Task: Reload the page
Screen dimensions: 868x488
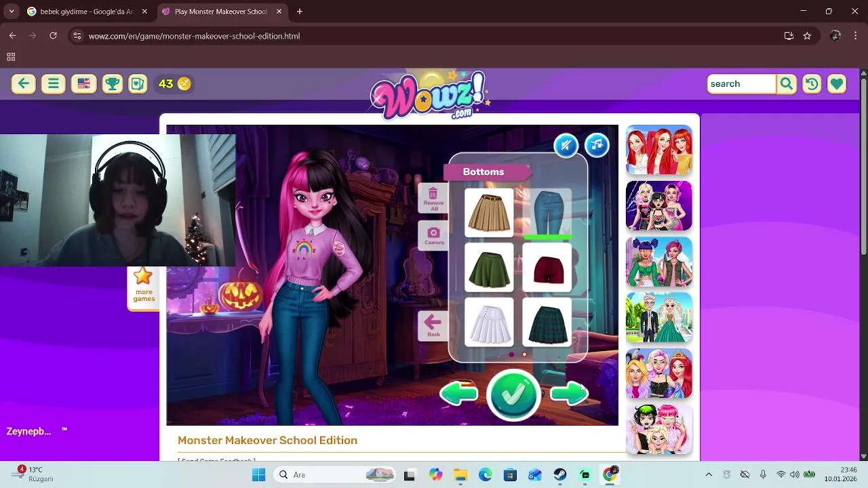Action: click(x=53, y=36)
